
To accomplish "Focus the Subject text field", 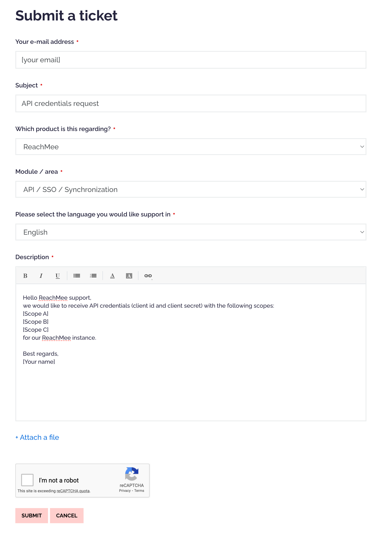I will [191, 103].
